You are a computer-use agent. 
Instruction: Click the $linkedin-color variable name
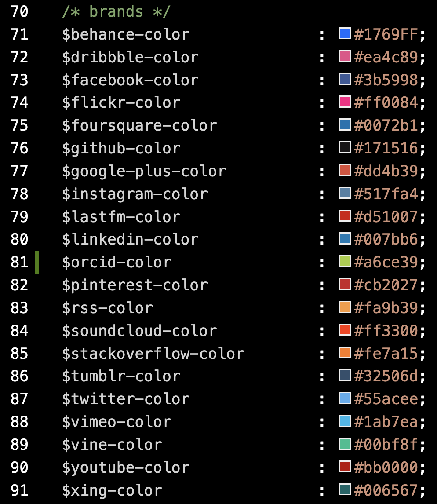click(x=130, y=239)
